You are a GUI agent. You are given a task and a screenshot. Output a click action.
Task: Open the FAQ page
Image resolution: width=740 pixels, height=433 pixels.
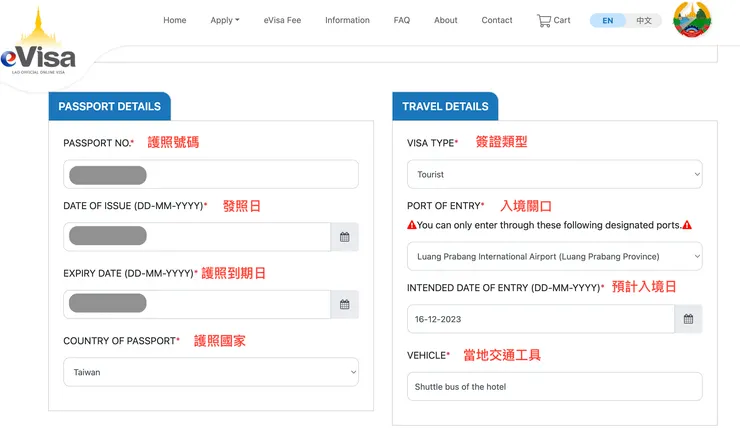click(x=402, y=20)
